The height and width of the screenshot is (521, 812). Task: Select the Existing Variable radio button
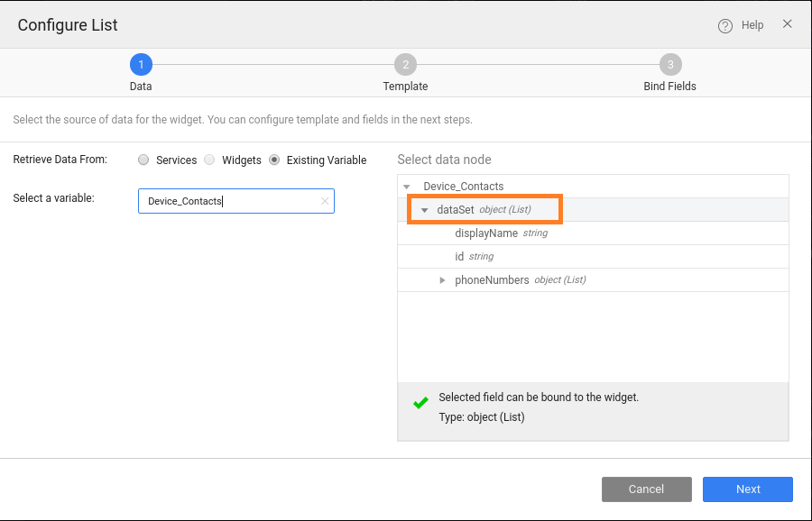[274, 160]
